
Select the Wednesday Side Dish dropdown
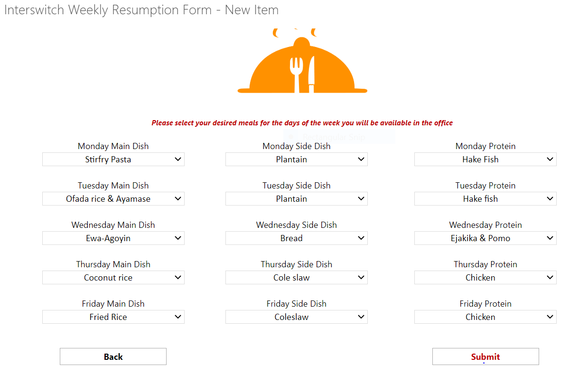[x=296, y=238]
